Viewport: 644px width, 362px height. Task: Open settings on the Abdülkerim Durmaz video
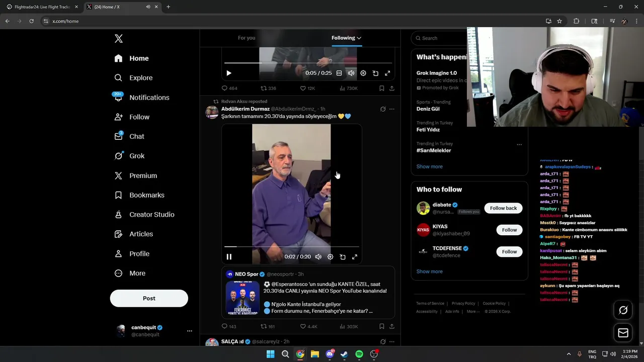click(x=331, y=257)
